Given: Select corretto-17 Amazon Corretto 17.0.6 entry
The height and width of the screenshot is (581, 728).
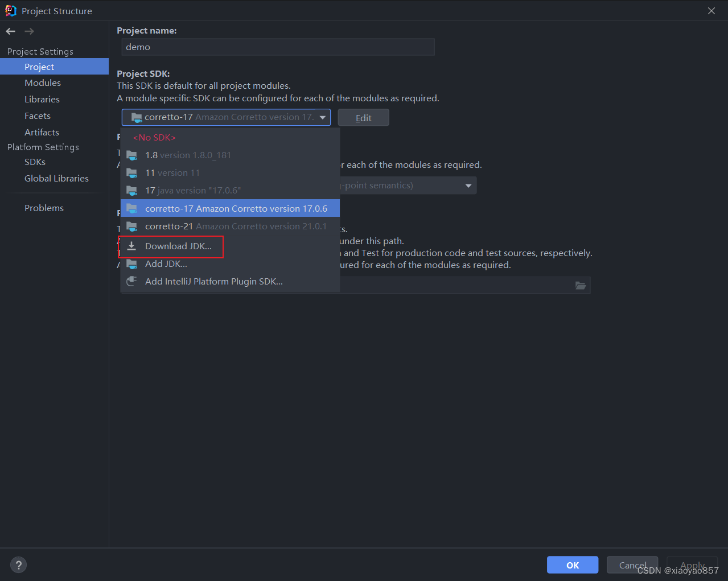Looking at the screenshot, I should pos(230,208).
